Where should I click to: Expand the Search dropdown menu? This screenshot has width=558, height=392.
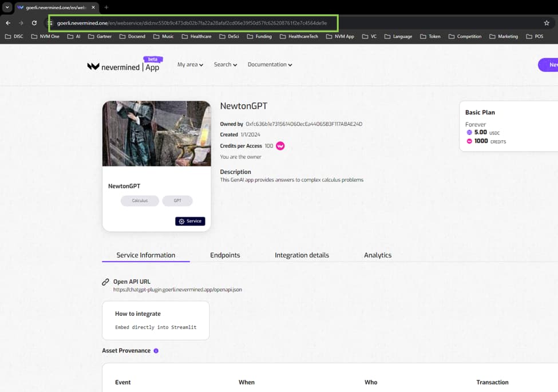[225, 65]
